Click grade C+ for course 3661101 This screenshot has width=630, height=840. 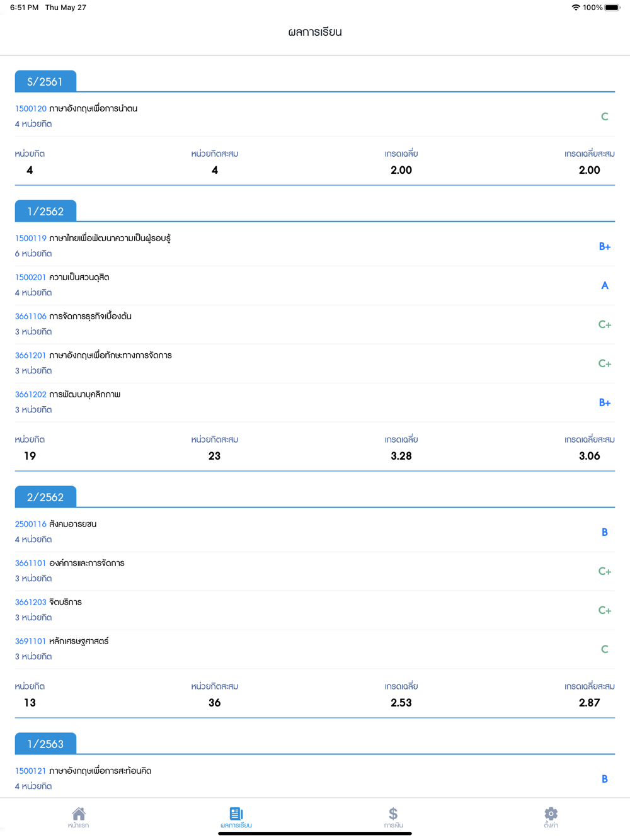tap(605, 571)
